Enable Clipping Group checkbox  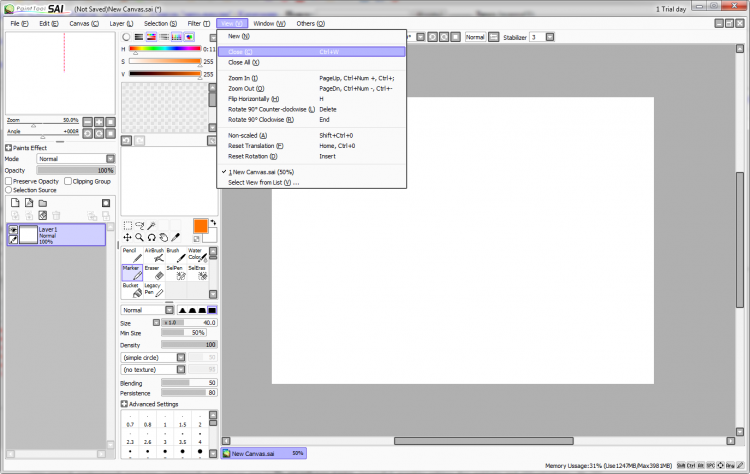(68, 181)
